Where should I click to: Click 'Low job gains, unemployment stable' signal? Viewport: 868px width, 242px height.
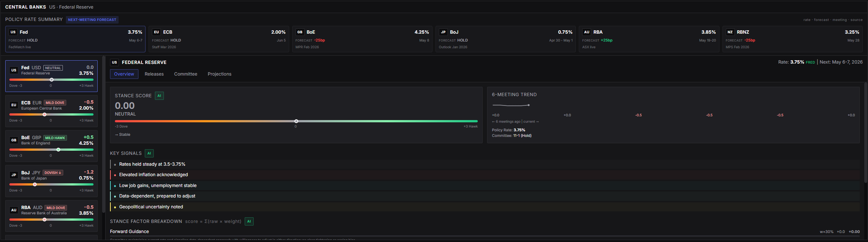pyautogui.click(x=485, y=186)
